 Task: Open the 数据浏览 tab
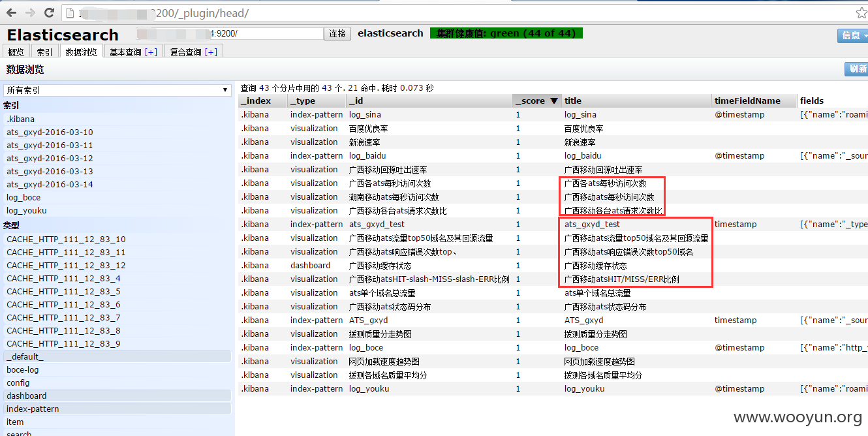tap(81, 52)
